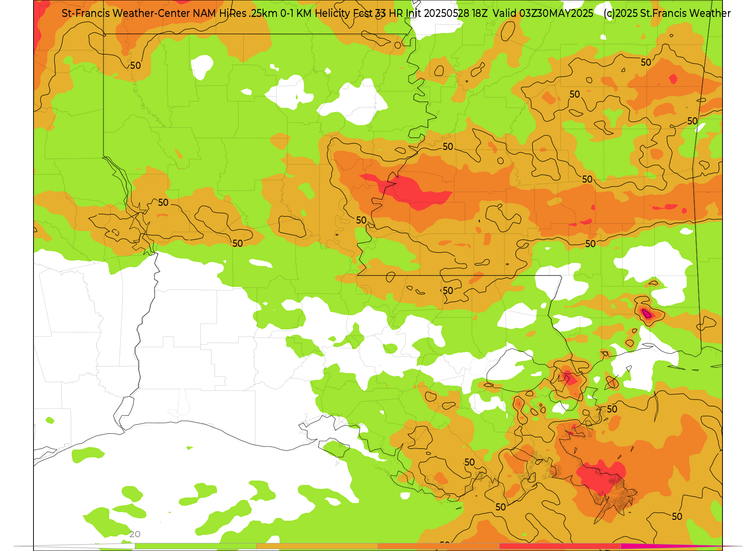Click the green segment of the color bar
This screenshot has width=756, height=551.
[196, 546]
